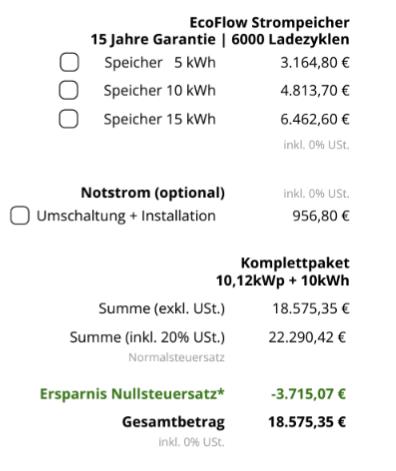Enable the Speicher 10 kWh checkbox

[x=69, y=90]
